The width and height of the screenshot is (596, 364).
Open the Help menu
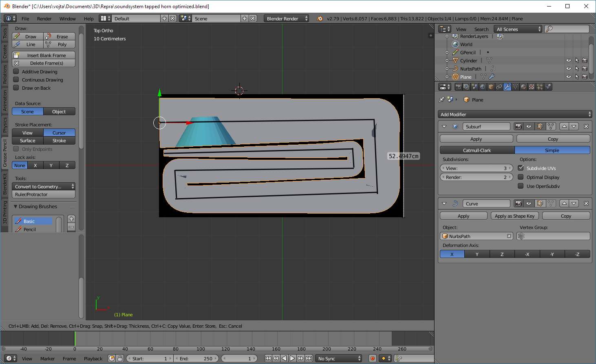(x=89, y=18)
